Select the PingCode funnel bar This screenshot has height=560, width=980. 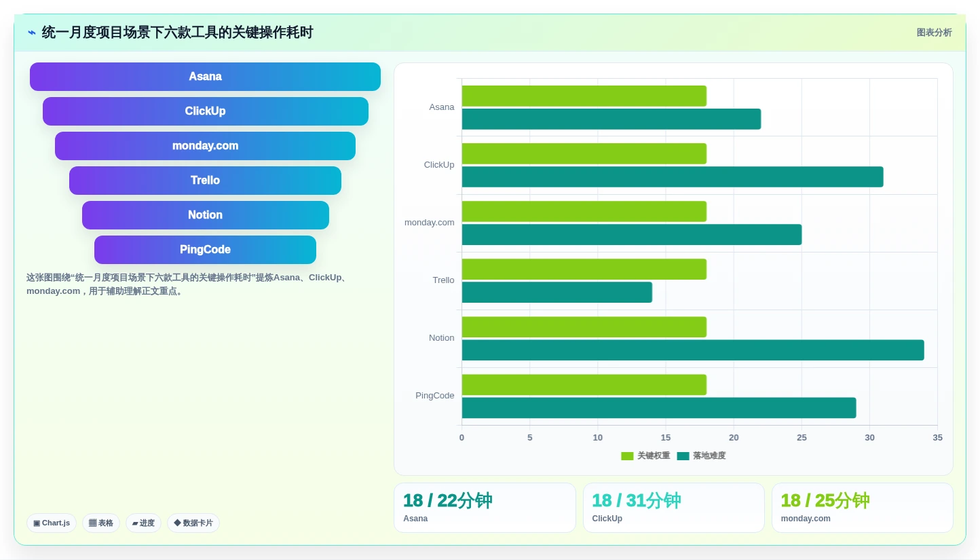pos(205,250)
